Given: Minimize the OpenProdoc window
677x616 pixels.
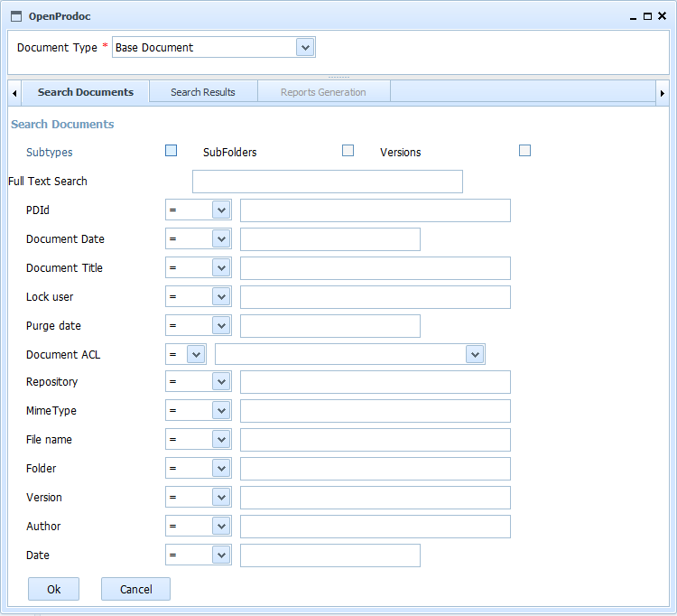Looking at the screenshot, I should [633, 17].
